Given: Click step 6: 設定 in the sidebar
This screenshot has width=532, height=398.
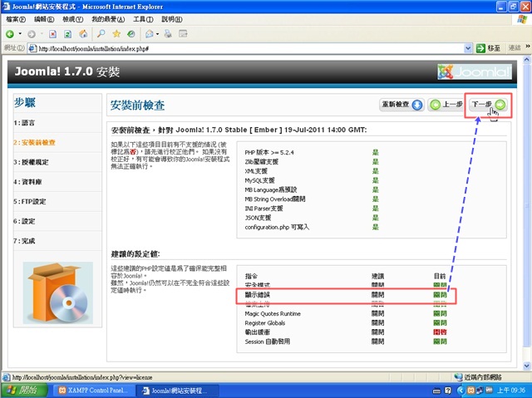Looking at the screenshot, I should pos(24,221).
